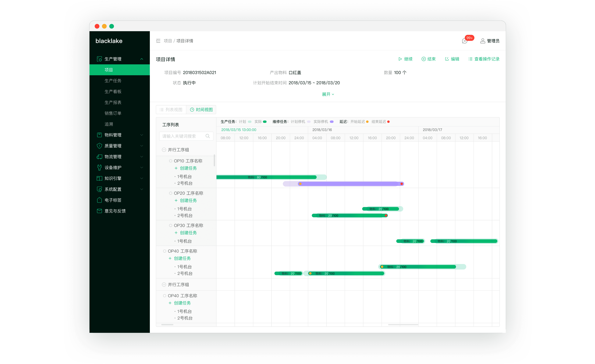Viewport: 595px width, 364px height.
Task: Select the OP20 工序名称 radio circle
Action: coord(171,193)
